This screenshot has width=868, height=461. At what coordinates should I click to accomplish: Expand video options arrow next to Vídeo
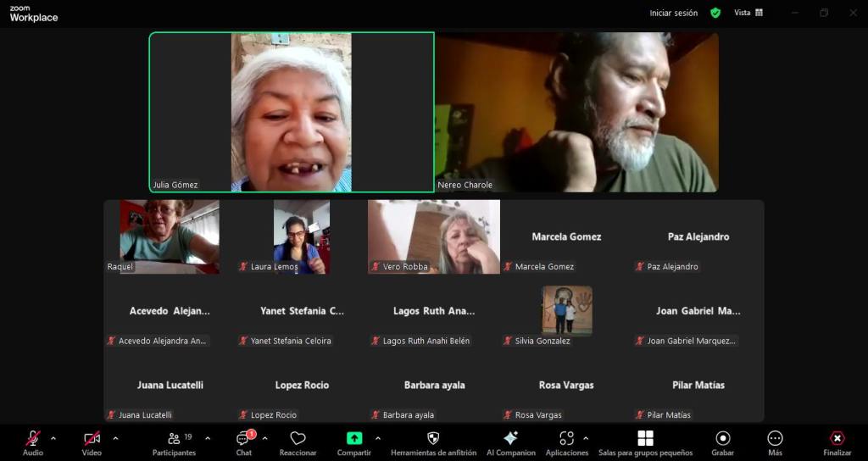[115, 438]
